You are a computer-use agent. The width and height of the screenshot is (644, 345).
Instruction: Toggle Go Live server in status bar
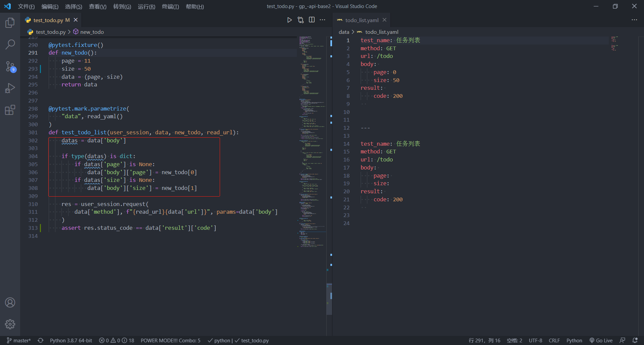(601, 340)
